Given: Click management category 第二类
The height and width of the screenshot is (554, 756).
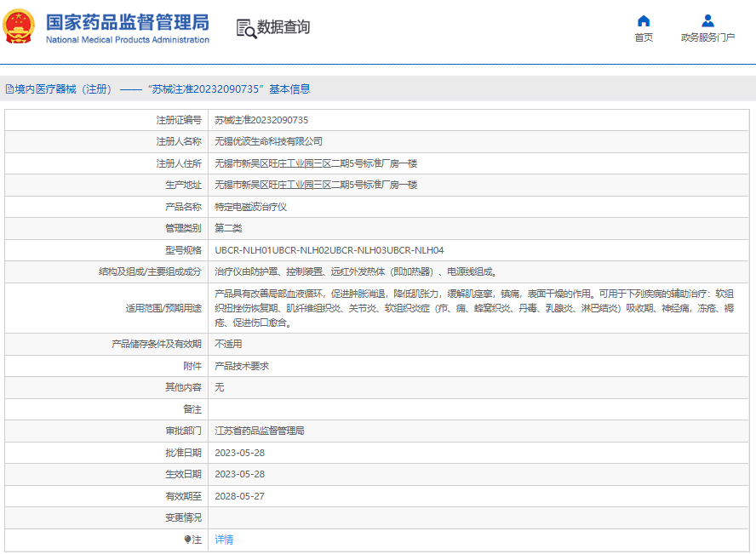Looking at the screenshot, I should click(228, 228).
